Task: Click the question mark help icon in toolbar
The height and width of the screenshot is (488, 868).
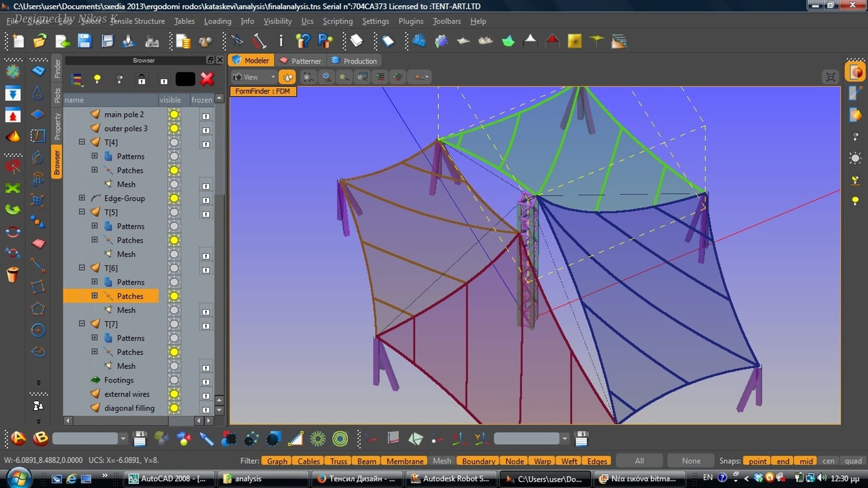Action: point(303,41)
